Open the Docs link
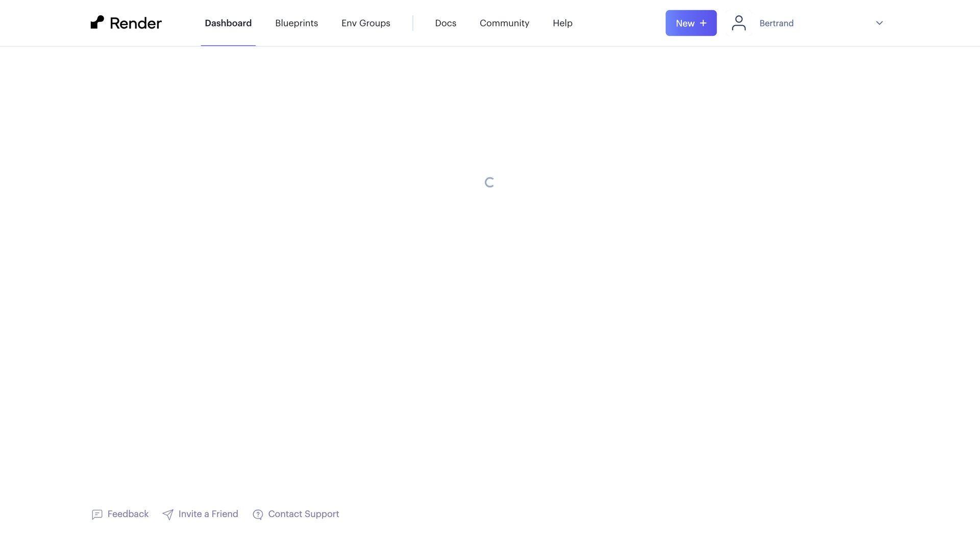The image size is (980, 542). pos(445,23)
